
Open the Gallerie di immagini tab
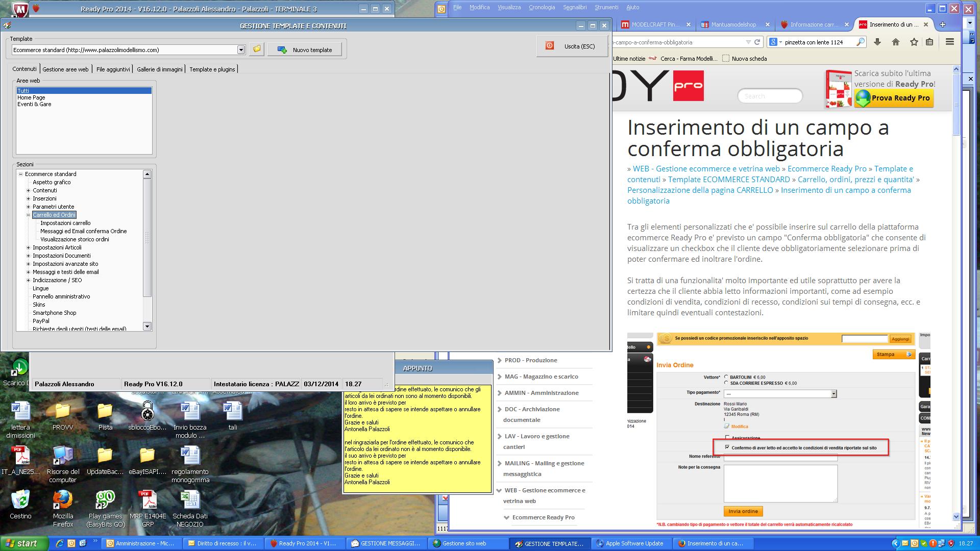(159, 69)
